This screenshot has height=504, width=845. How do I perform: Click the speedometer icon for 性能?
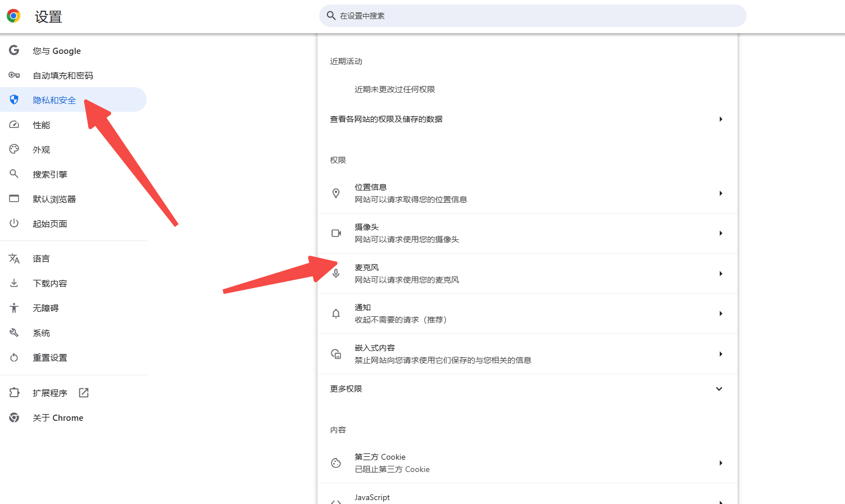tap(14, 124)
